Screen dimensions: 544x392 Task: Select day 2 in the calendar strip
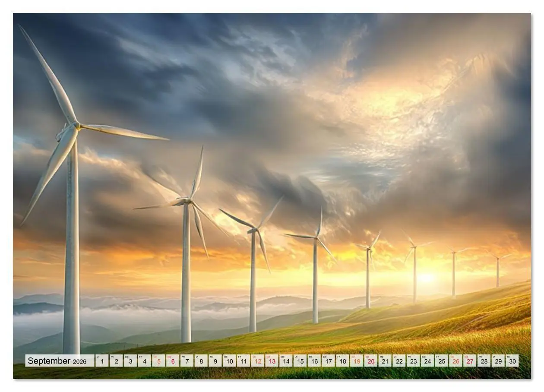pyautogui.click(x=116, y=361)
